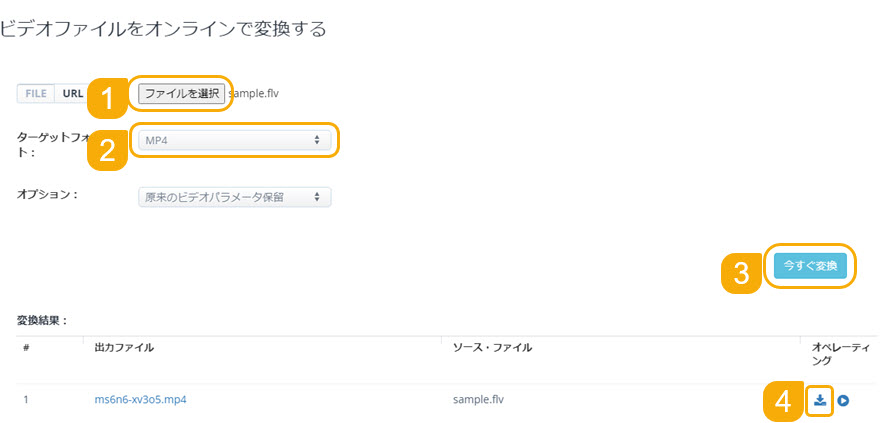This screenshot has height=423, width=885.
Task: Click the ソース・ファイル column header
Action: [x=492, y=348]
